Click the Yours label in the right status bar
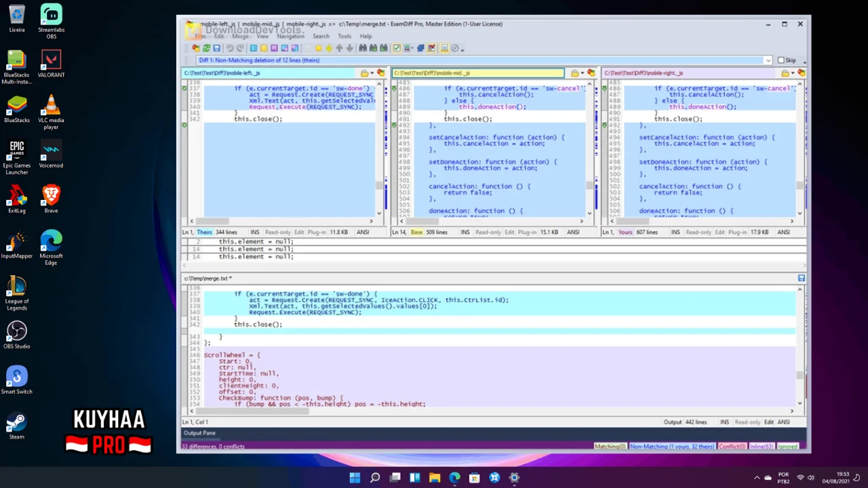 point(625,232)
